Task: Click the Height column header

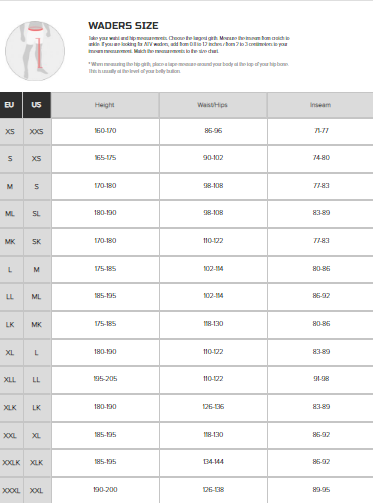Action: [105, 105]
